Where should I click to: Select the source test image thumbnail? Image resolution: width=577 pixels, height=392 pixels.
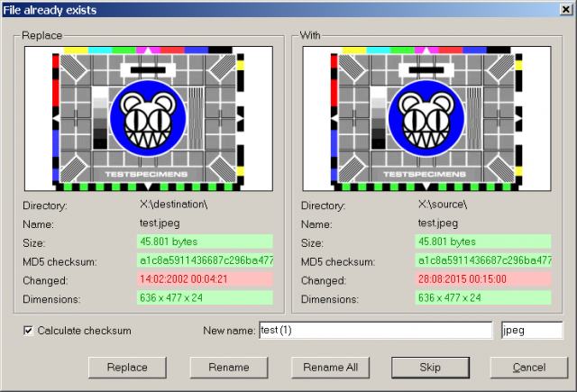pyautogui.click(x=426, y=118)
